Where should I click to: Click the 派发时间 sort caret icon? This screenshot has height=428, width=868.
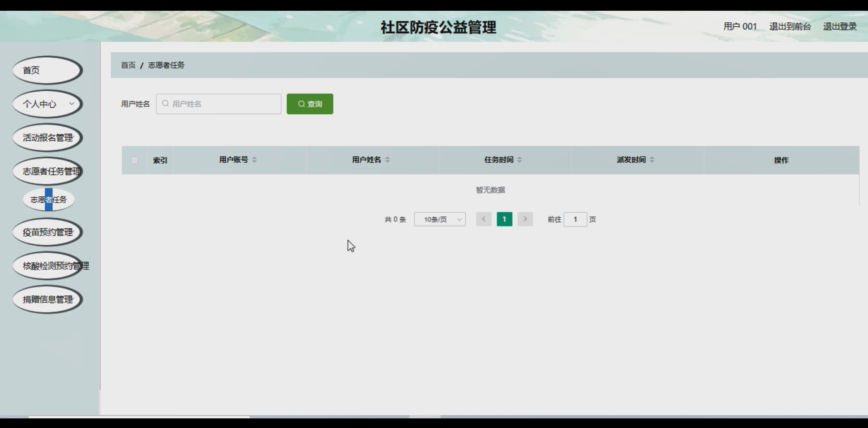[652, 160]
